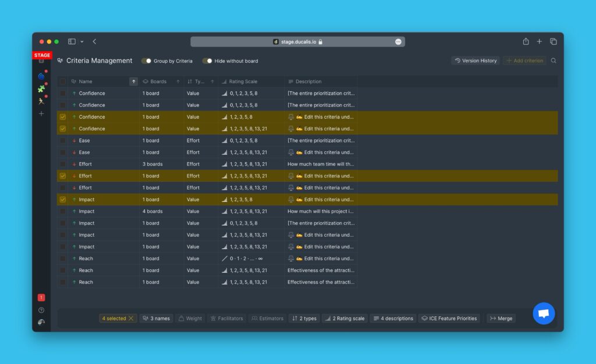This screenshot has height=364, width=596.
Task: Clear selection via 4 selected X
Action: pyautogui.click(x=131, y=319)
